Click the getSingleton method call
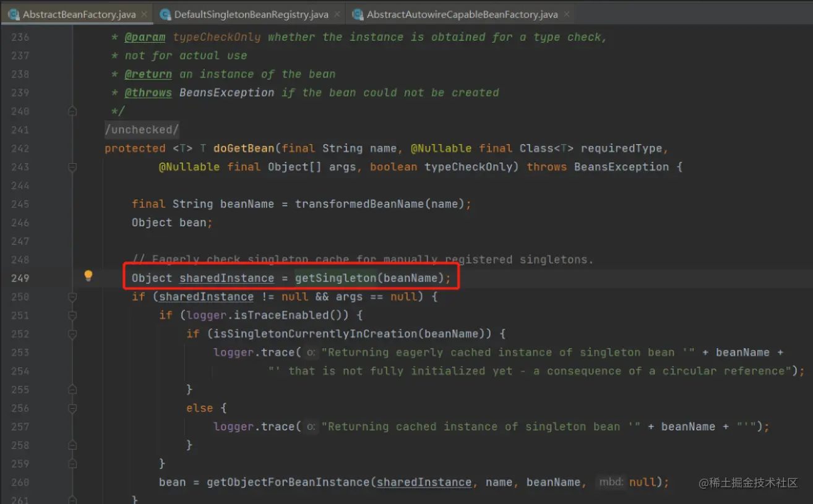The width and height of the screenshot is (813, 504). pos(335,278)
